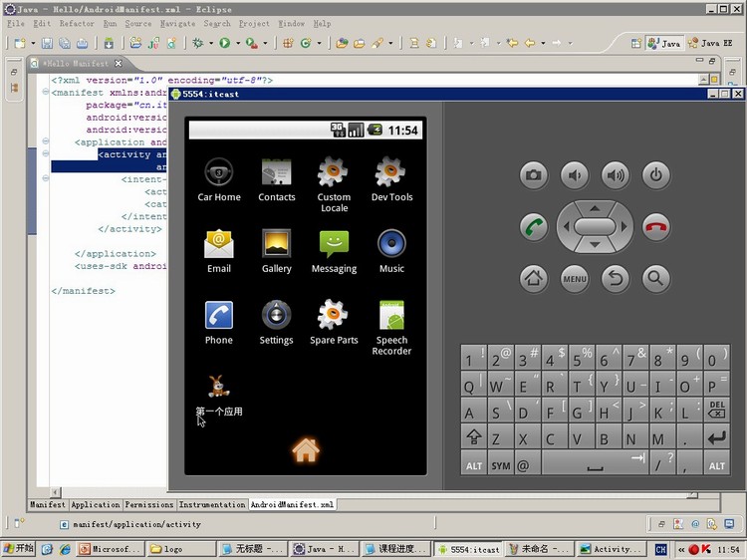
Task: Open the Navigate menu
Action: [177, 23]
